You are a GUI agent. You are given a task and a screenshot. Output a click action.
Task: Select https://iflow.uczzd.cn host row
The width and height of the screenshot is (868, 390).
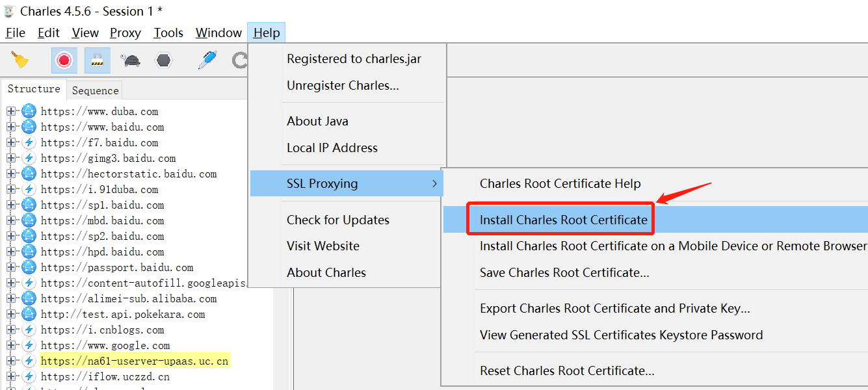click(105, 376)
